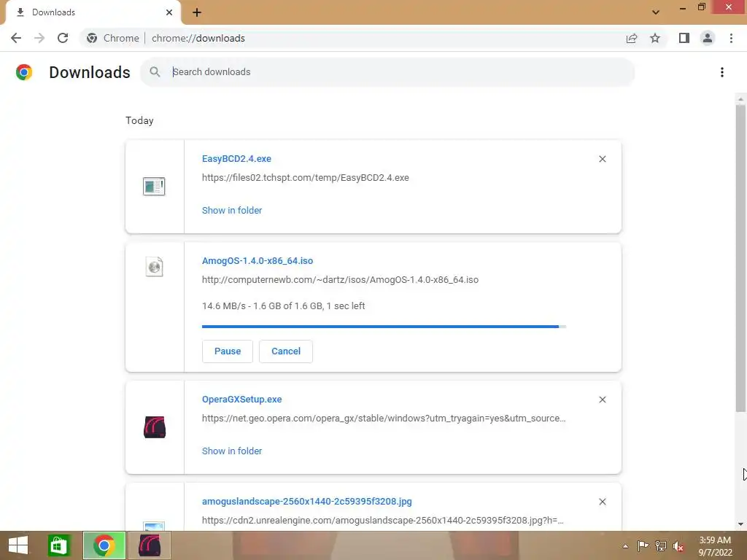Viewport: 747px width, 560px height.
Task: Open the network tray icon
Action: click(661, 546)
